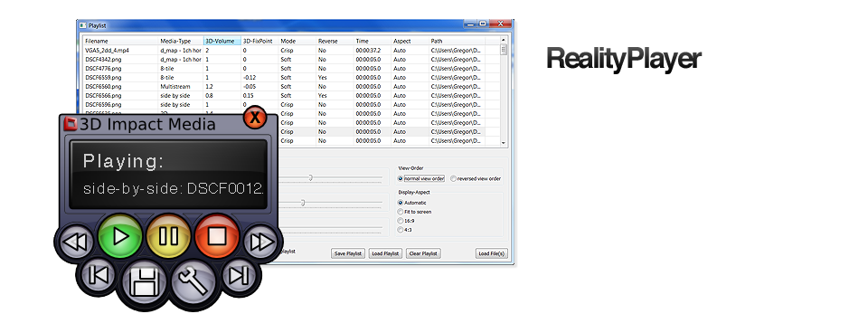Open settings with the wrench icon
Viewport: 868px width, 333px height.
click(x=193, y=282)
